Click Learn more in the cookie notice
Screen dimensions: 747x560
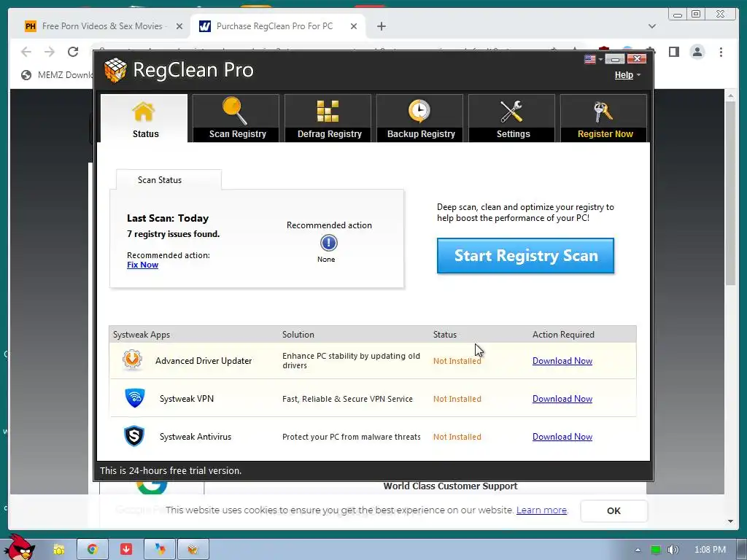pyautogui.click(x=542, y=510)
